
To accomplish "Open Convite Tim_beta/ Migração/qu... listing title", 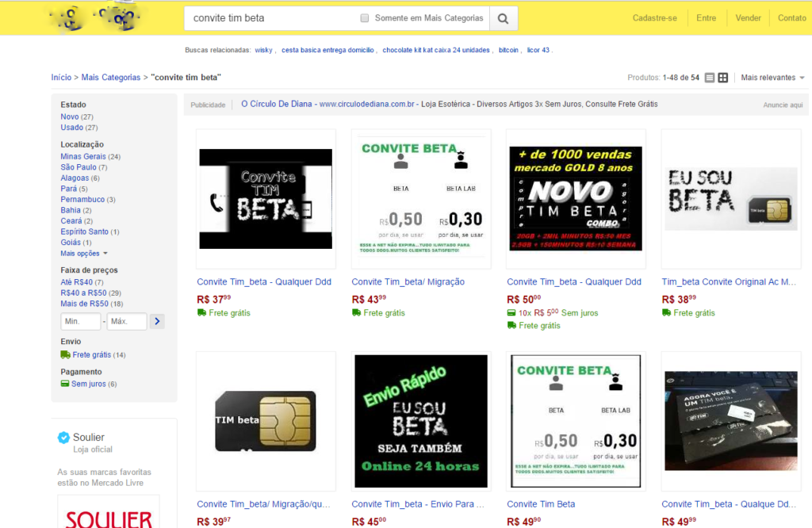I will coord(263,504).
